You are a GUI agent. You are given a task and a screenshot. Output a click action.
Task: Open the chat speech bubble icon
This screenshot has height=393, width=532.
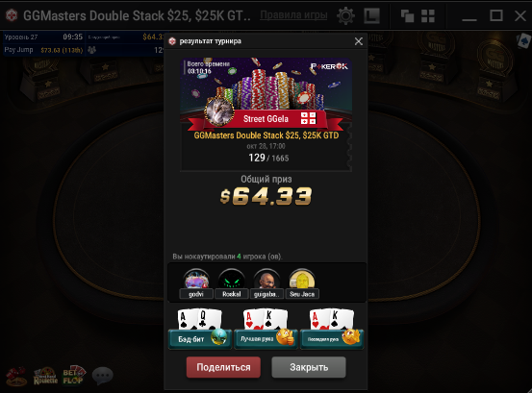(103, 376)
